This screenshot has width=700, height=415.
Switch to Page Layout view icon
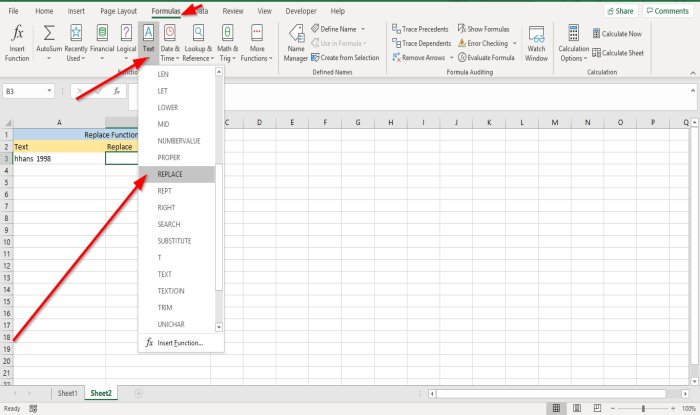pos(577,408)
